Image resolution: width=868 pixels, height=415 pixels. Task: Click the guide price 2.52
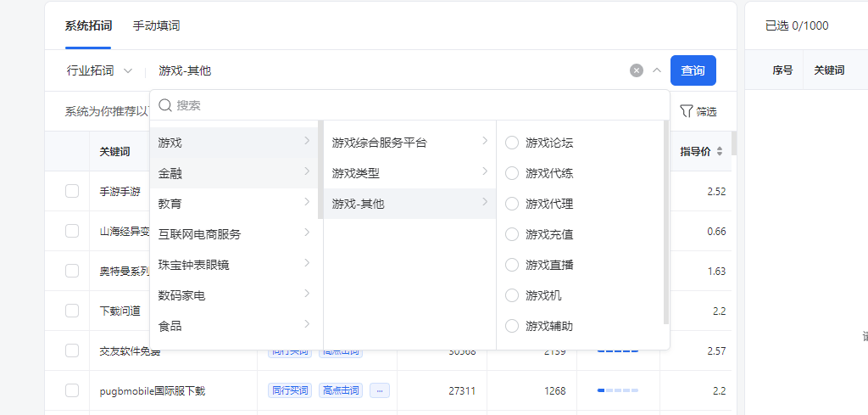716,191
